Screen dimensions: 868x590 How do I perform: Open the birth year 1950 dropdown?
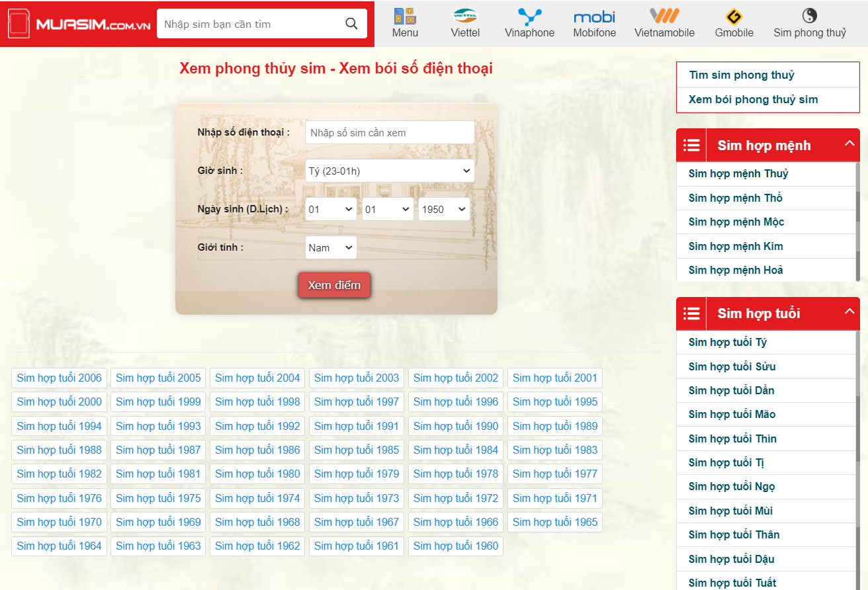pos(444,209)
